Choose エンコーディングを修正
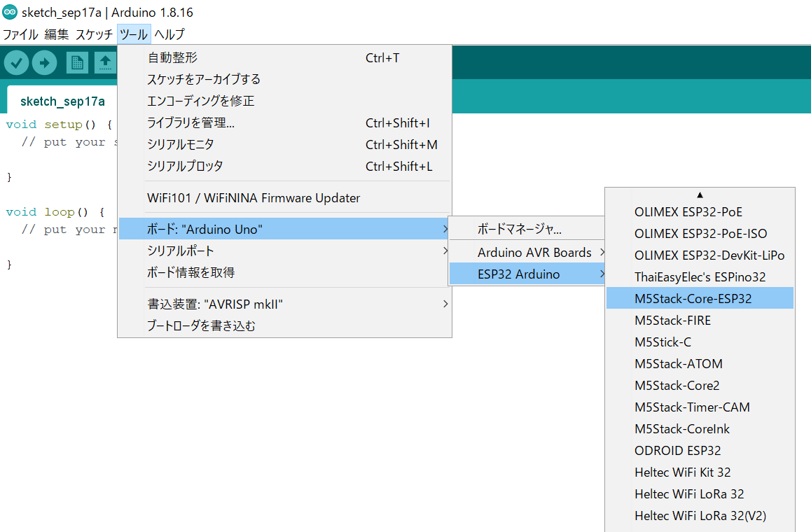 [x=285, y=101]
